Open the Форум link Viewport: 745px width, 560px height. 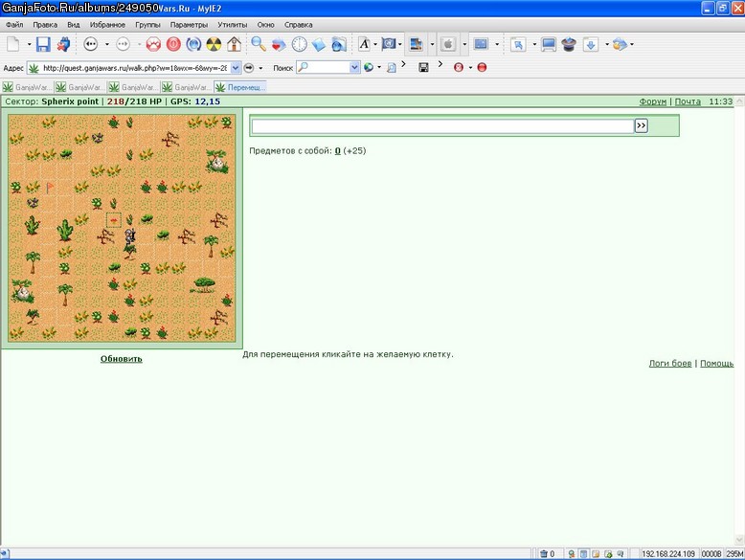point(653,101)
